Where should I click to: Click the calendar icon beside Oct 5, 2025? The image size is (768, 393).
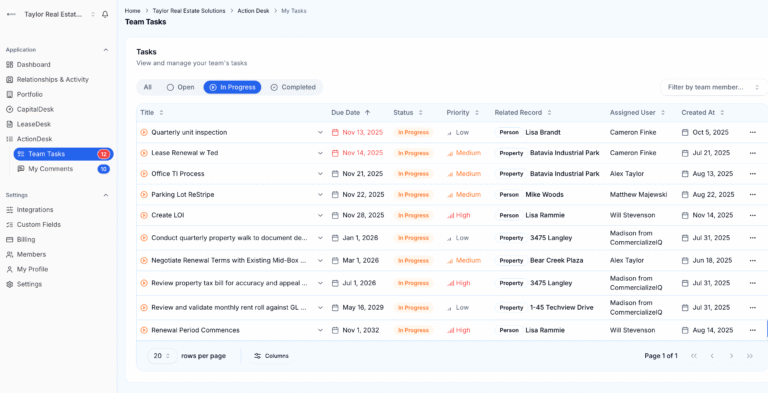tap(685, 132)
